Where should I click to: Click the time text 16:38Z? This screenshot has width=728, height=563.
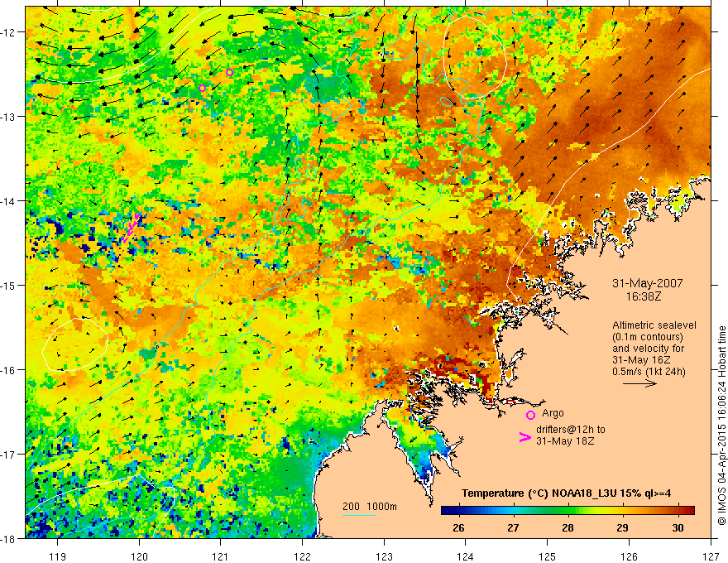coord(643,296)
